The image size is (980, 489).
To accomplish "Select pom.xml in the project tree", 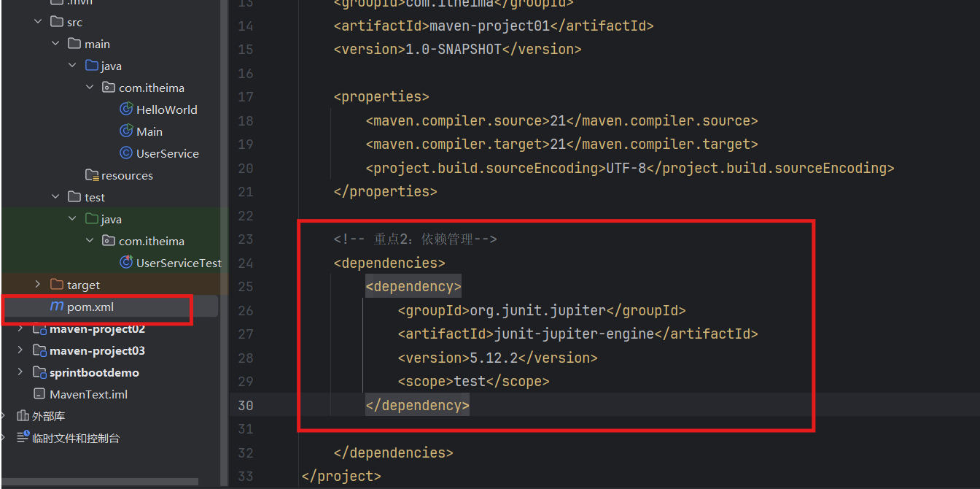I will click(x=90, y=307).
